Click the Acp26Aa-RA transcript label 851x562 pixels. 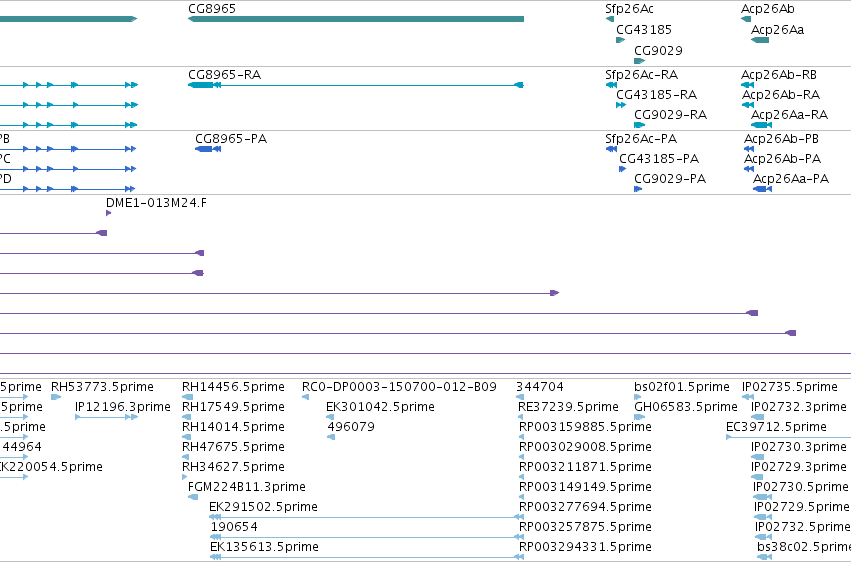[789, 115]
